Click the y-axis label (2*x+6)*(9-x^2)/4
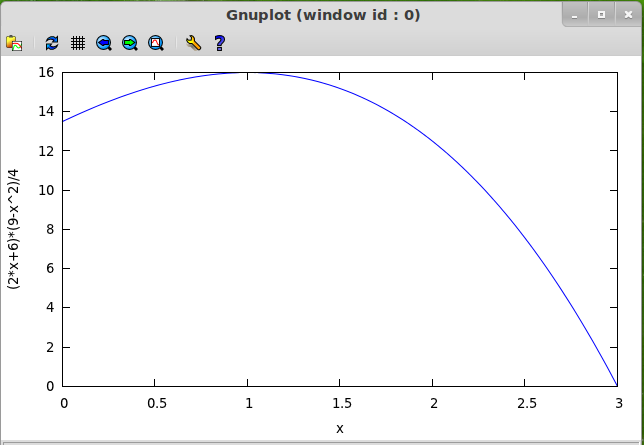This screenshot has height=445, width=644. click(14, 229)
